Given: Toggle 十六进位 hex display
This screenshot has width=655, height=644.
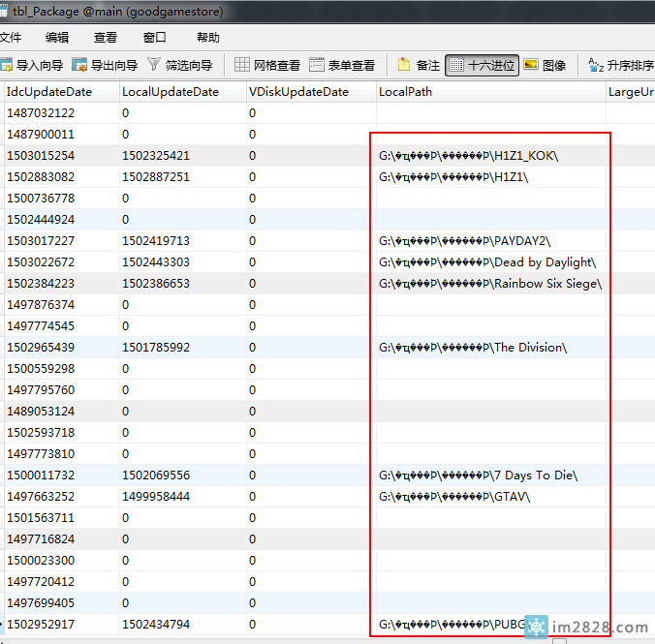Looking at the screenshot, I should [x=481, y=66].
